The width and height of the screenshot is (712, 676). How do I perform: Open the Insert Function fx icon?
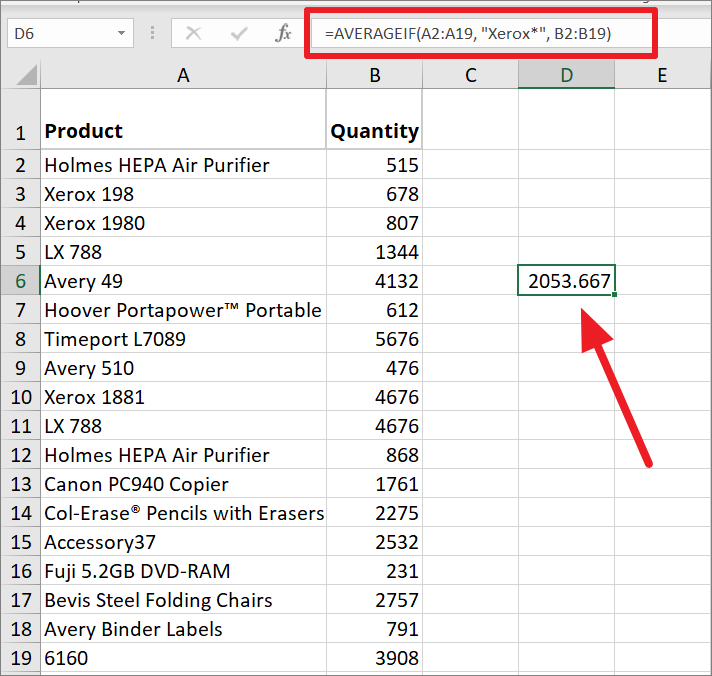click(x=283, y=33)
